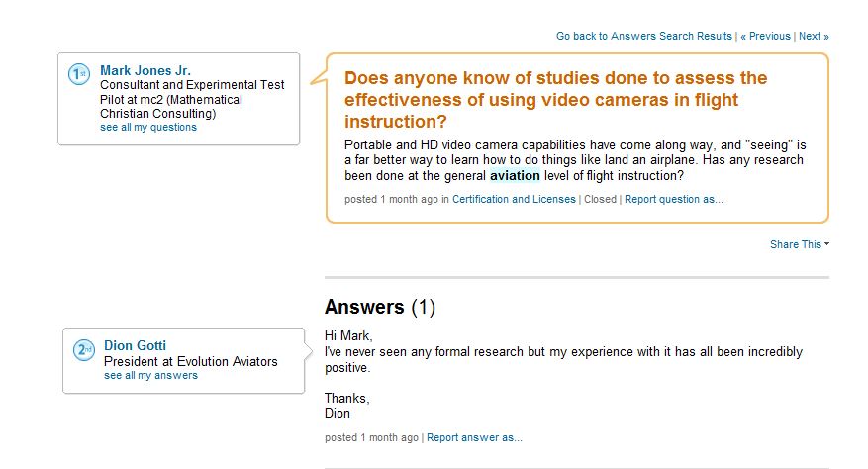Screen dimensions: 868x469
Task: Open Mark Jones Jr. profile link
Action: pos(145,70)
